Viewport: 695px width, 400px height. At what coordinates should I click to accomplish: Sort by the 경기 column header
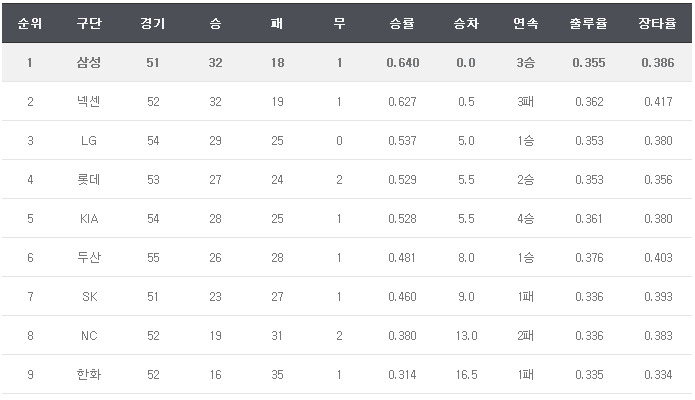154,23
